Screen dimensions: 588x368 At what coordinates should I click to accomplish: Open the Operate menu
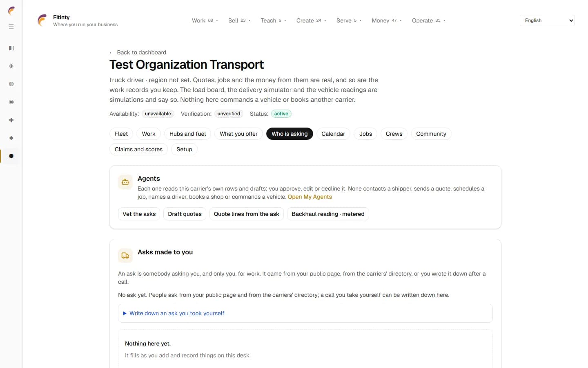tap(428, 20)
